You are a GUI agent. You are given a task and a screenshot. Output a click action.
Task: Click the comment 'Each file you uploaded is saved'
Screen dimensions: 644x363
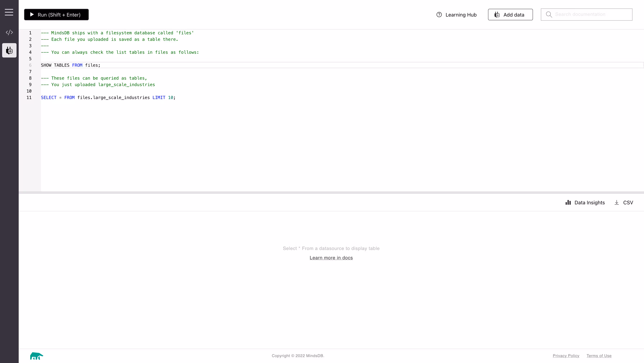click(109, 39)
